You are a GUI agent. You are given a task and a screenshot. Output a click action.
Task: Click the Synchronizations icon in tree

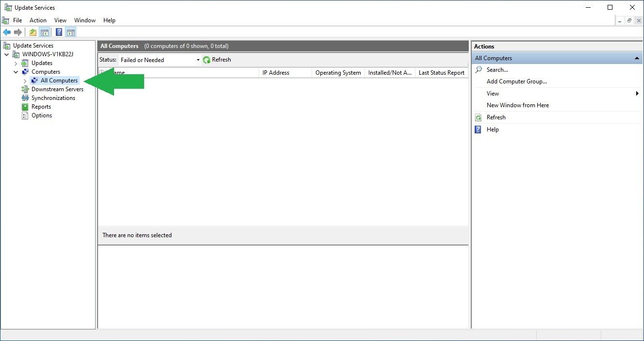coord(25,98)
